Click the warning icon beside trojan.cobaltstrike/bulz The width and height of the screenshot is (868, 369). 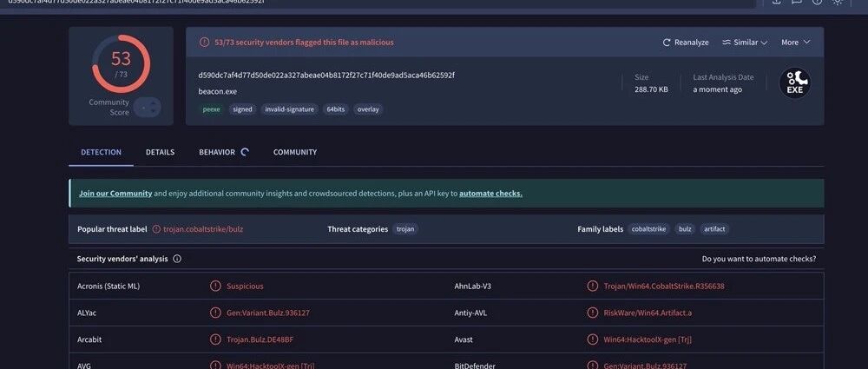point(156,229)
